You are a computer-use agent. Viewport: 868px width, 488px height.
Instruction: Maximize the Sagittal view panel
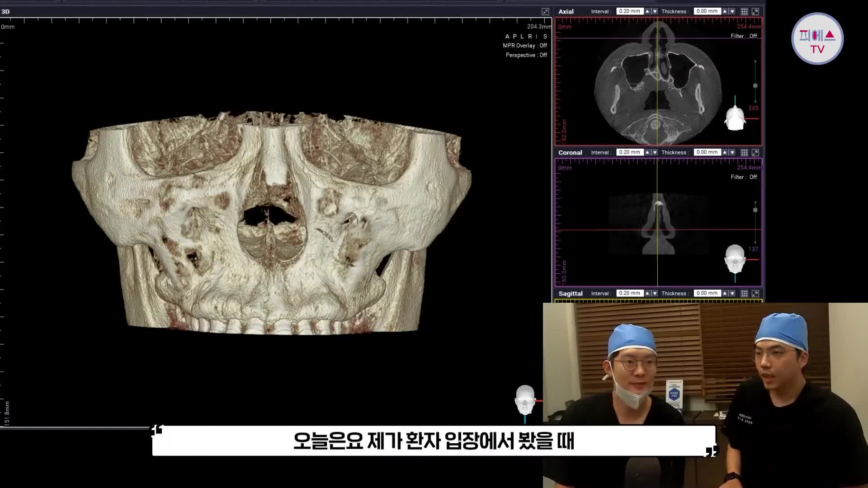[755, 294]
